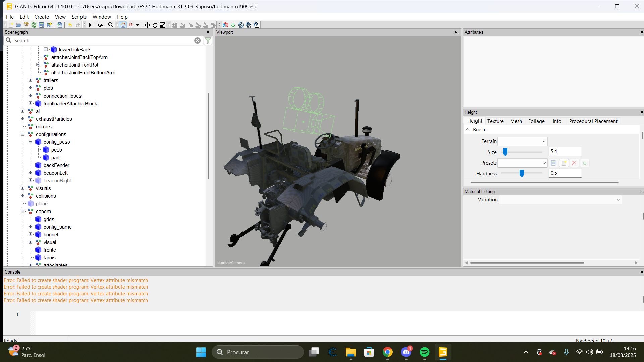Click the Play button in toolbar
This screenshot has width=644, height=362.
pyautogui.click(x=90, y=25)
